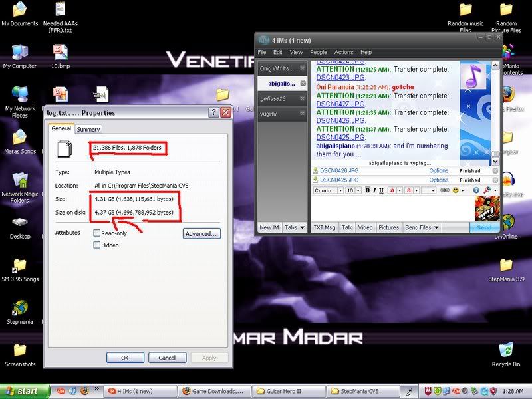Click the help icon in Properties title bar
The height and width of the screenshot is (399, 532).
tap(213, 113)
